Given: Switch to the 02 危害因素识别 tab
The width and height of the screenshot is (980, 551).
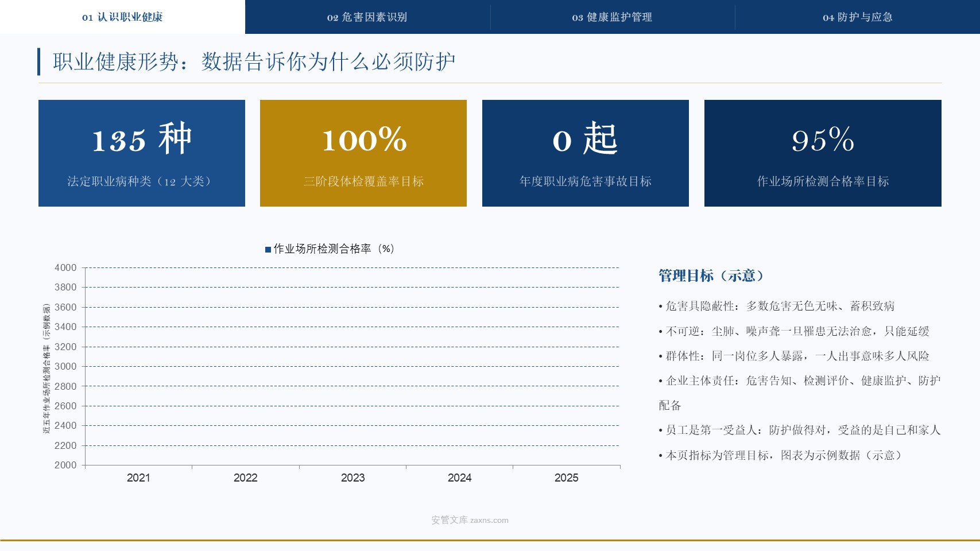Looking at the screenshot, I should pos(367,17).
